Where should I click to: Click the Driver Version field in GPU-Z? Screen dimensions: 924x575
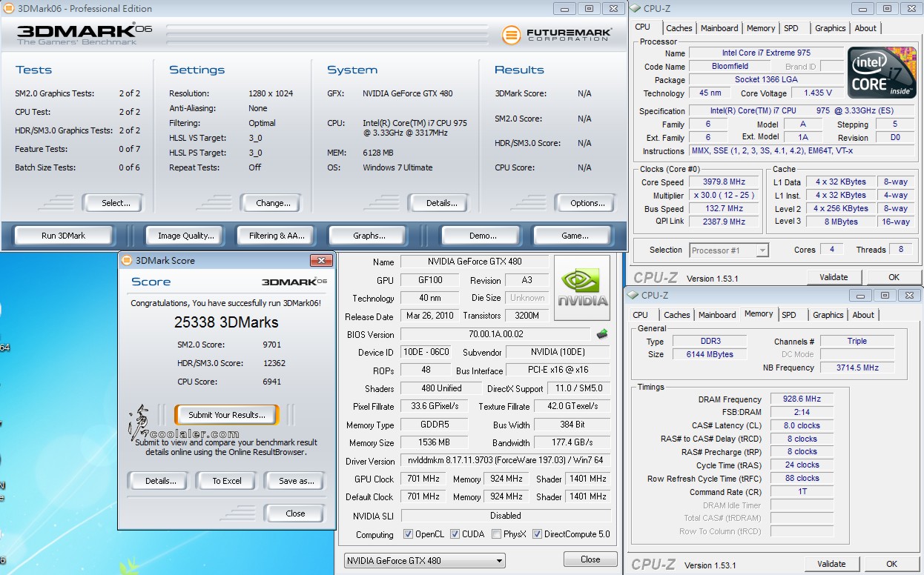(506, 461)
